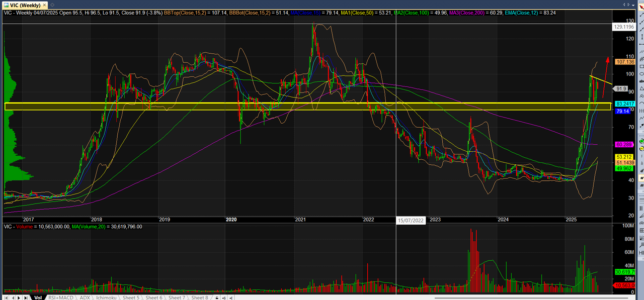Viewport: 644px width, 300px height.
Task: Click the 91.9 last price label
Action: coord(620,88)
